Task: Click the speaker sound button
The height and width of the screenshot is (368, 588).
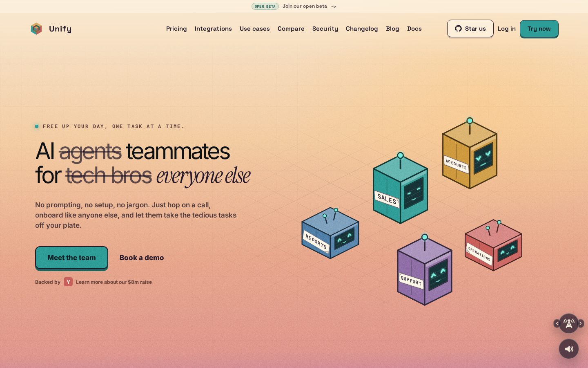Action: [x=569, y=349]
